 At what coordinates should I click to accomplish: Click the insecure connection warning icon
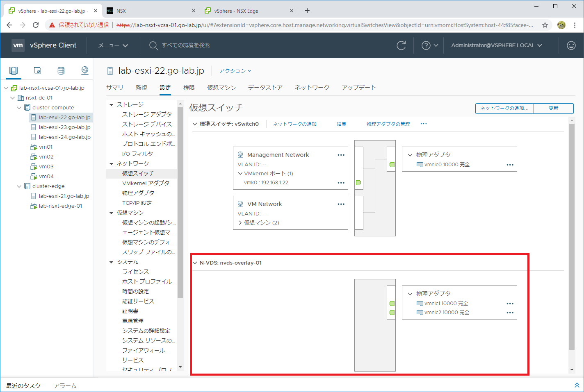52,25
